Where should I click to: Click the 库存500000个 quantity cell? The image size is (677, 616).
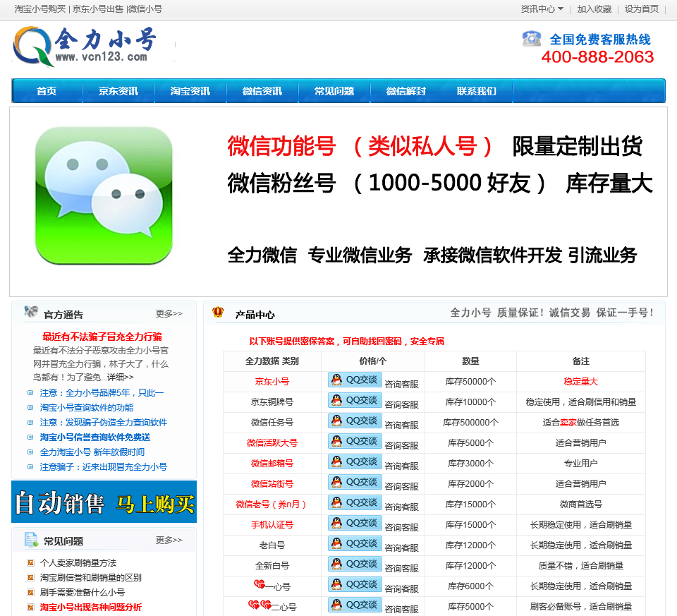(x=470, y=422)
